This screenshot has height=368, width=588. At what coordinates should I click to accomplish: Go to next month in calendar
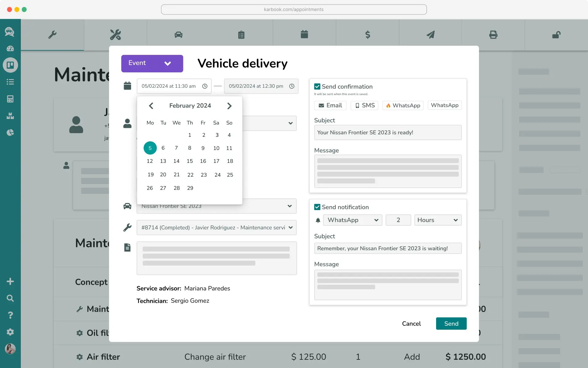229,106
